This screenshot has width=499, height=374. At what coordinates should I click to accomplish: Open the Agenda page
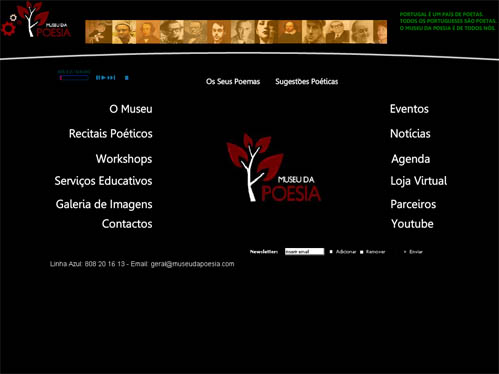pos(410,159)
